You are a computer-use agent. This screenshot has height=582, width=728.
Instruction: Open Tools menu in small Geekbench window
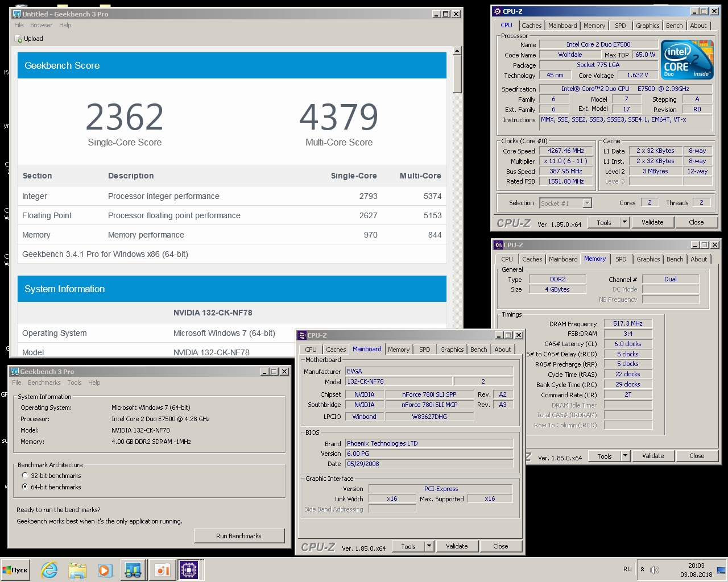tap(75, 383)
